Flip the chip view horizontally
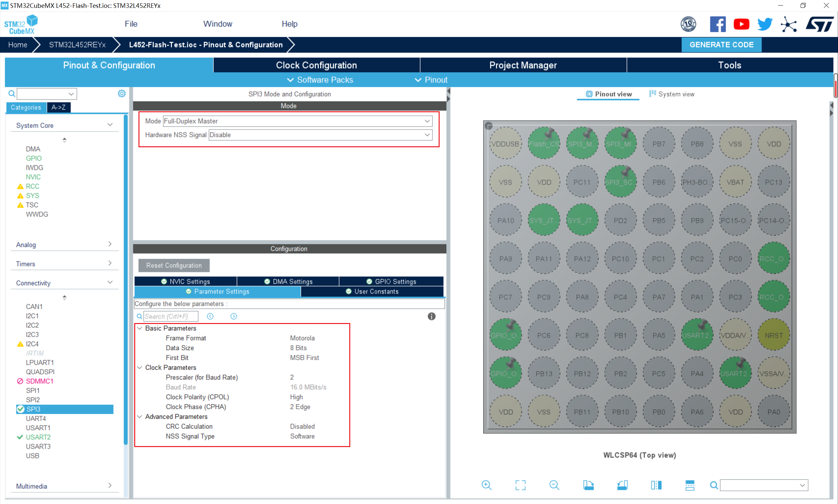 656,485
